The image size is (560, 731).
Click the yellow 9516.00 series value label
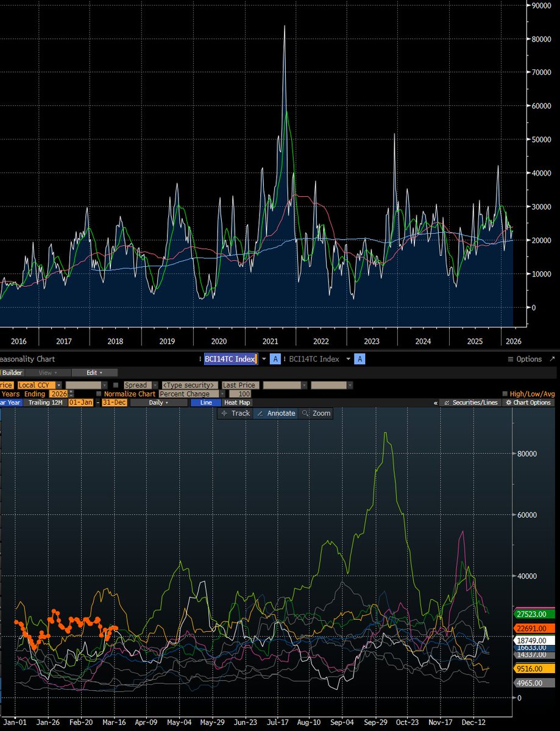point(534,668)
